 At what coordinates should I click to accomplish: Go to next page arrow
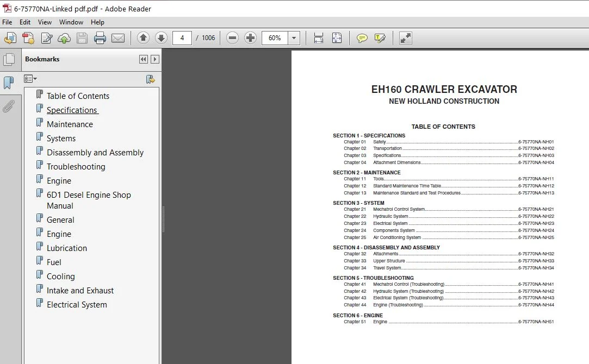(161, 38)
